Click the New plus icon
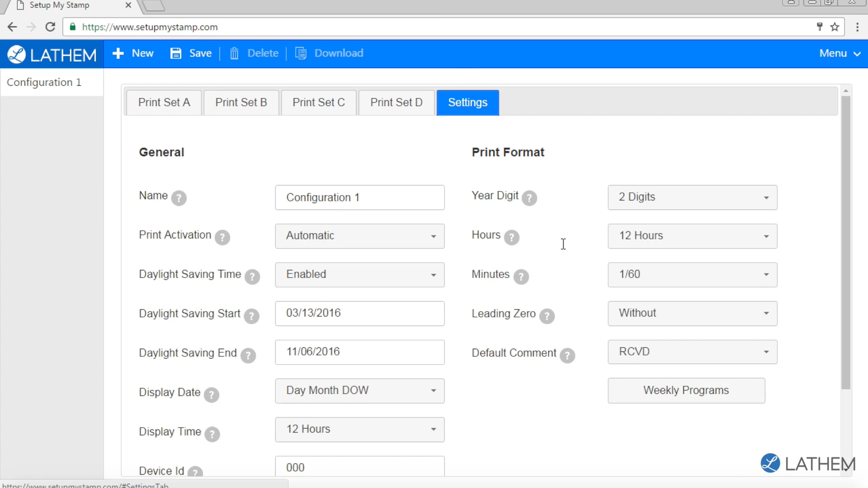This screenshot has height=488, width=868. pyautogui.click(x=118, y=53)
